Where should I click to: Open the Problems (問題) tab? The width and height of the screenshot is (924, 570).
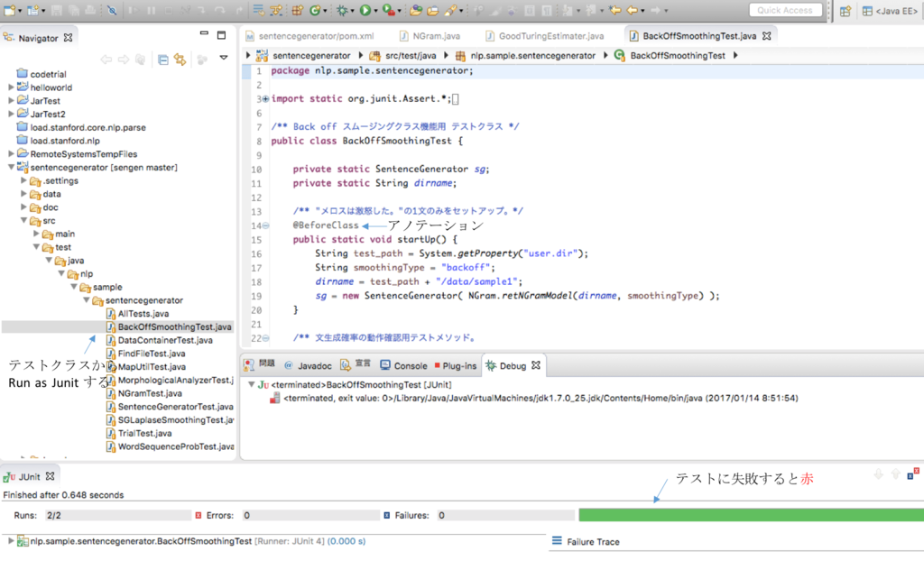click(260, 365)
